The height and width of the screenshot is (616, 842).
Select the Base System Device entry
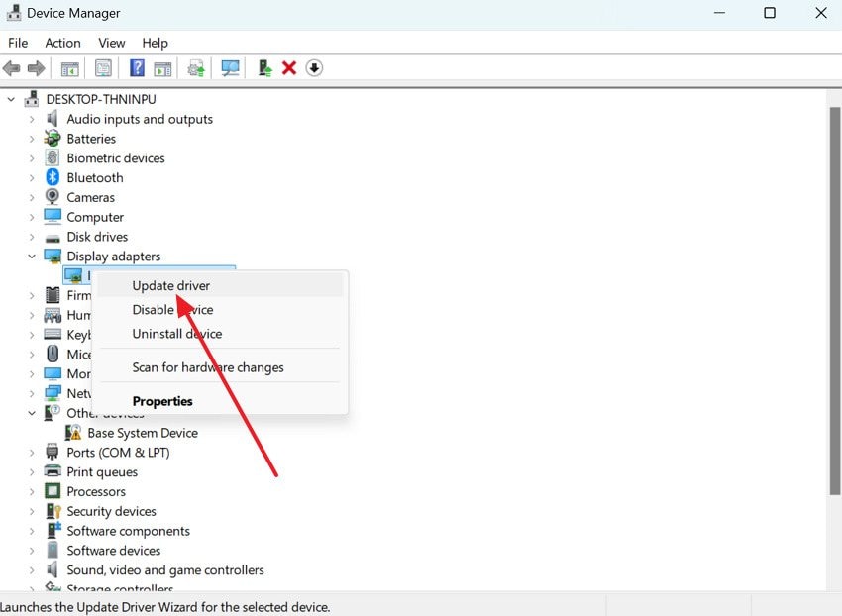pyautogui.click(x=143, y=433)
